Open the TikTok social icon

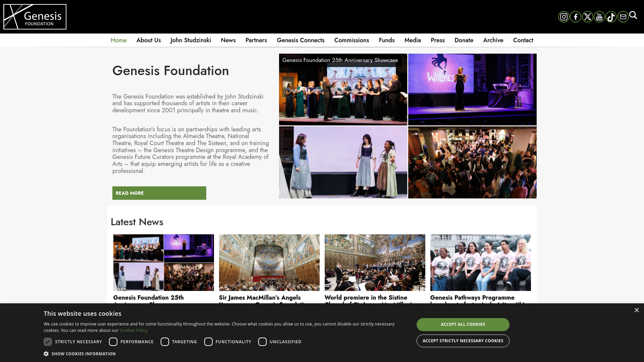611,17
